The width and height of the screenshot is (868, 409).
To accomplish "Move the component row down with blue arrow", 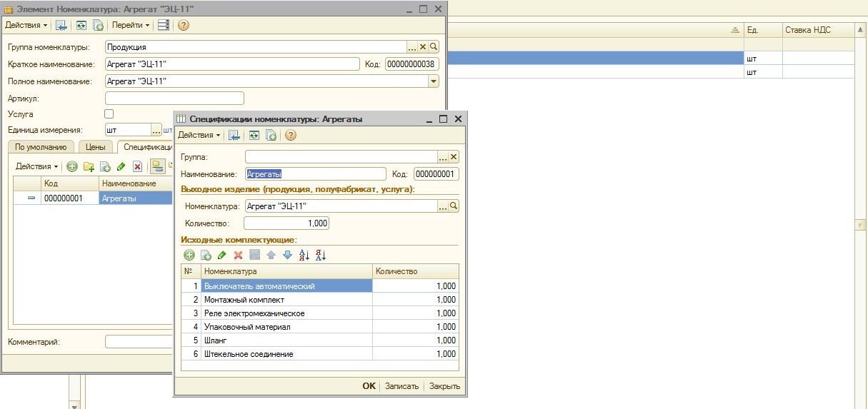I will pos(287,255).
